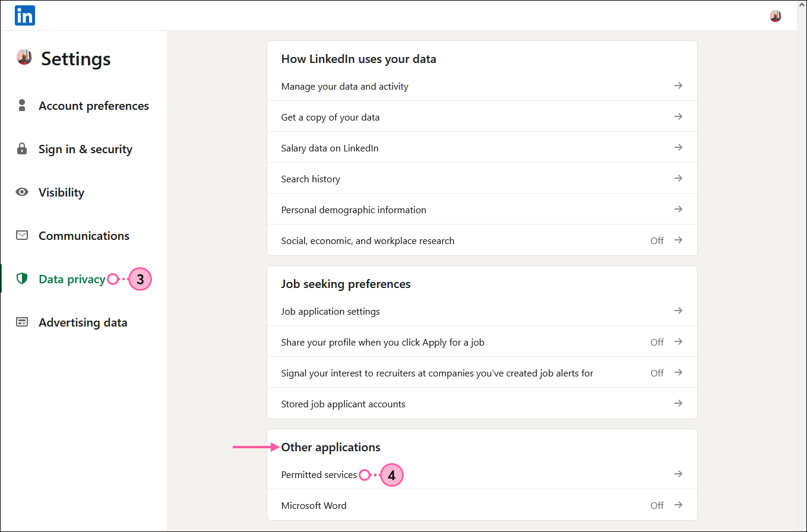Open Stored job applicant accounts

coord(482,404)
